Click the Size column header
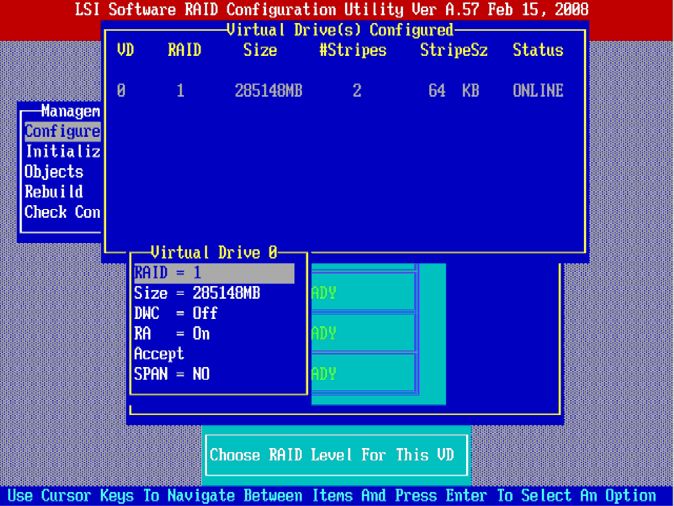 (x=260, y=50)
